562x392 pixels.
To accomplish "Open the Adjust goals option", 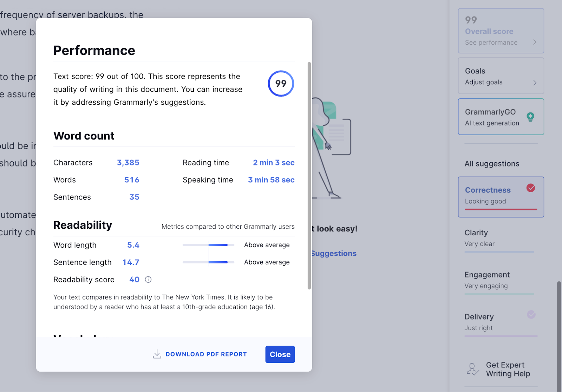I will (x=501, y=76).
